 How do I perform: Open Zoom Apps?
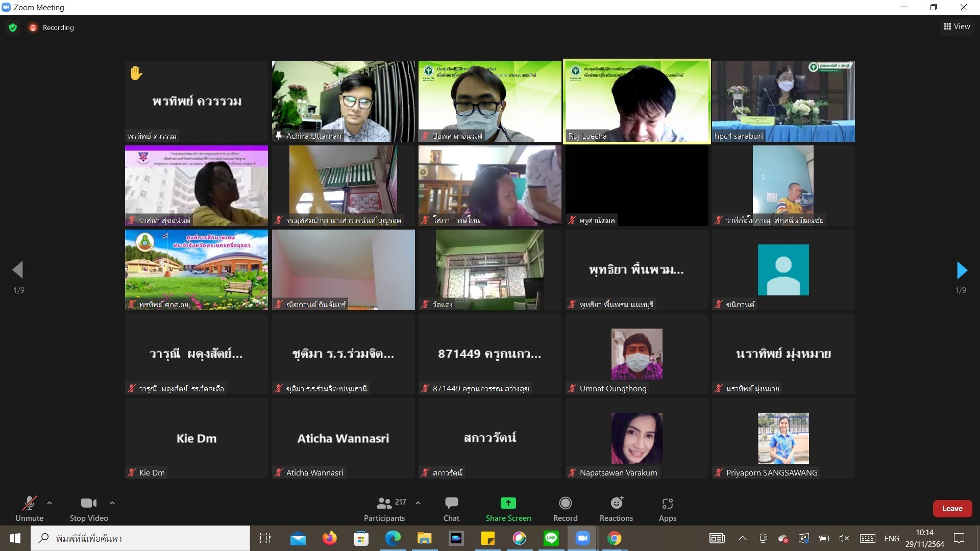[x=668, y=509]
